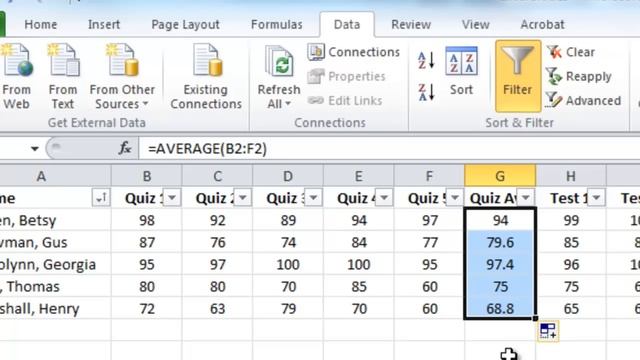Open the Acrobat tab

click(542, 24)
